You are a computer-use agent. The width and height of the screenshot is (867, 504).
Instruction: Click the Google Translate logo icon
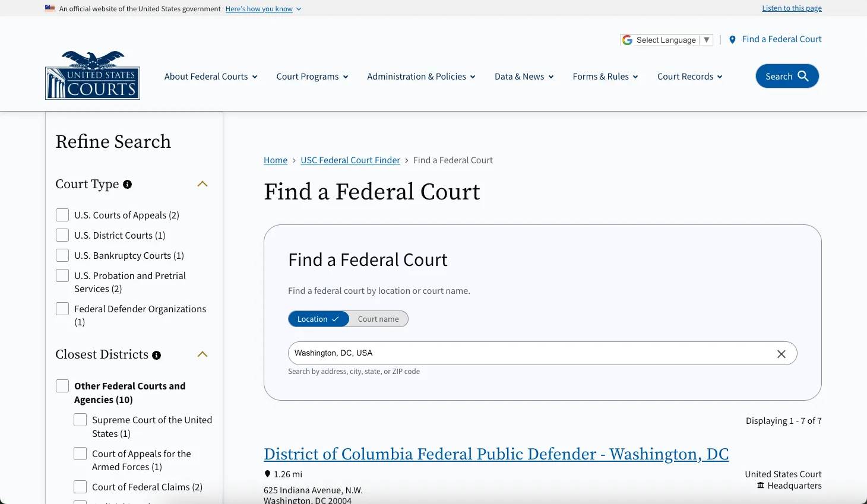click(x=627, y=39)
